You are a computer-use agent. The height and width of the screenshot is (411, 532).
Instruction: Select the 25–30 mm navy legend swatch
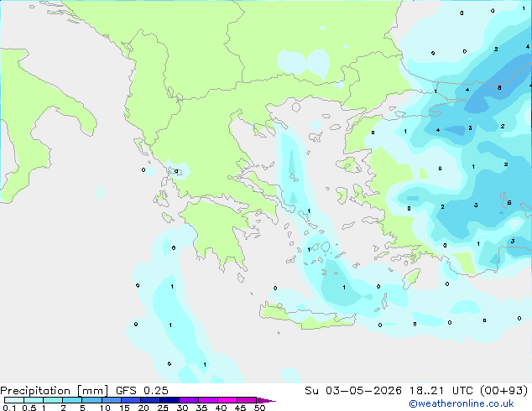169,400
